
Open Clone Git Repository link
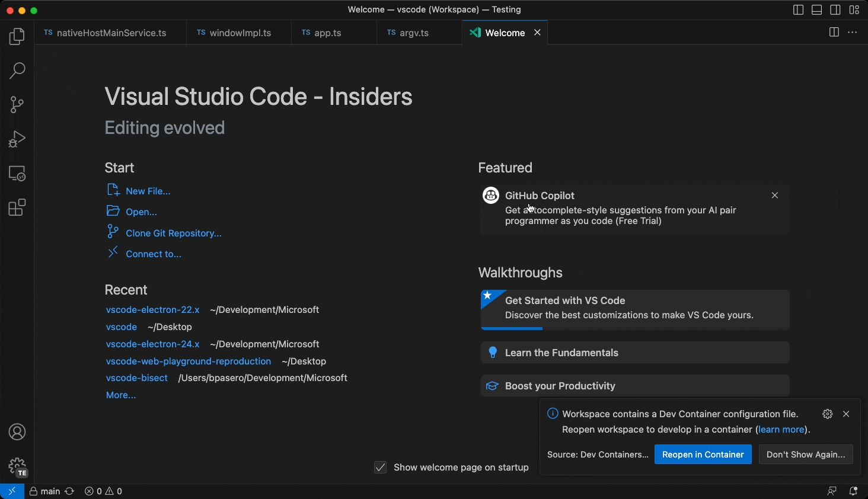pyautogui.click(x=173, y=233)
